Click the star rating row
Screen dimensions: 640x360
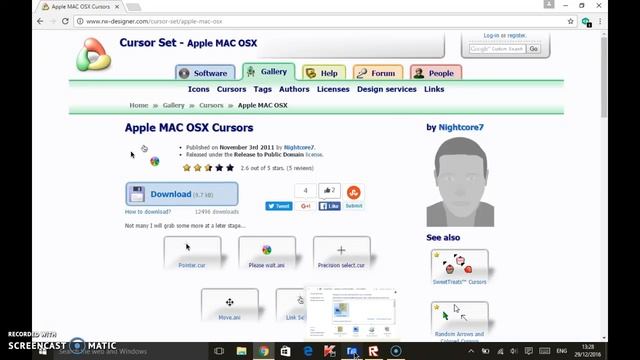(208, 168)
